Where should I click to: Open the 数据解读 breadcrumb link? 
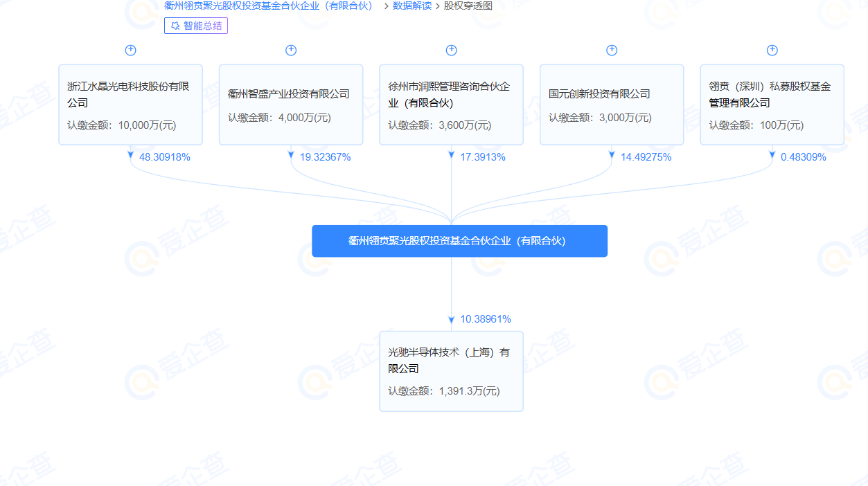pos(411,6)
